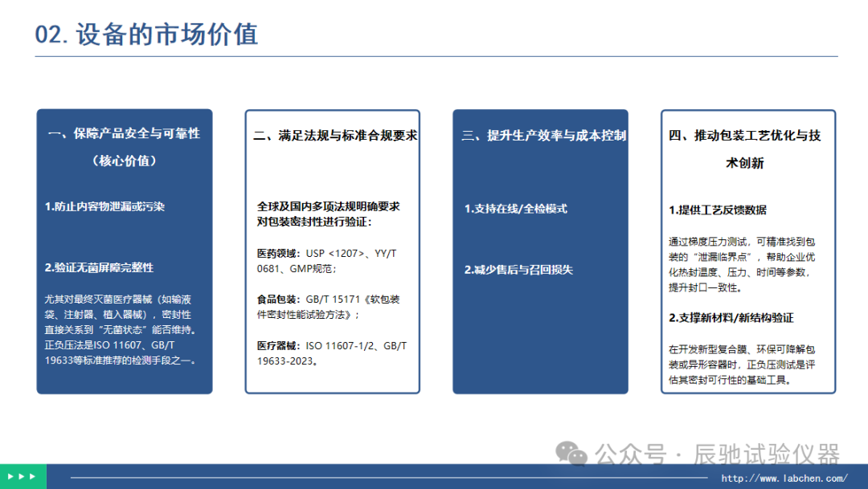This screenshot has height=489, width=868.
Task: Click paragraph starting "尤其对最终灭菌医疗器械"
Action: tap(121, 330)
